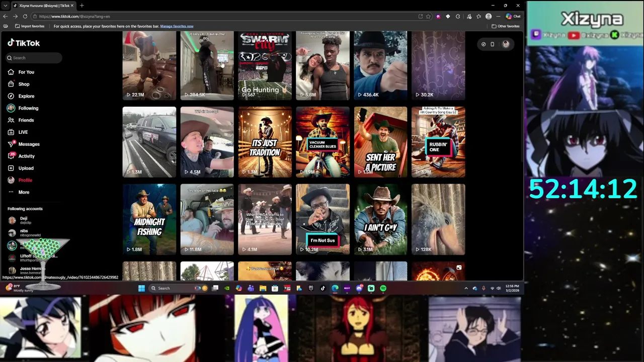Open browser Settings and more menu
The height and width of the screenshot is (362, 644).
498,16
